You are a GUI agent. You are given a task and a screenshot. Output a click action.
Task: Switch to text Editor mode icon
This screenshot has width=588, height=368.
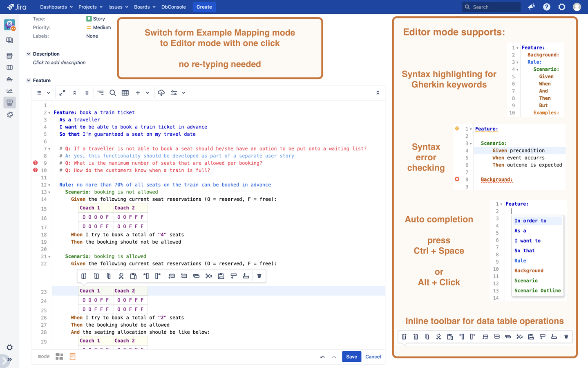coord(72,357)
